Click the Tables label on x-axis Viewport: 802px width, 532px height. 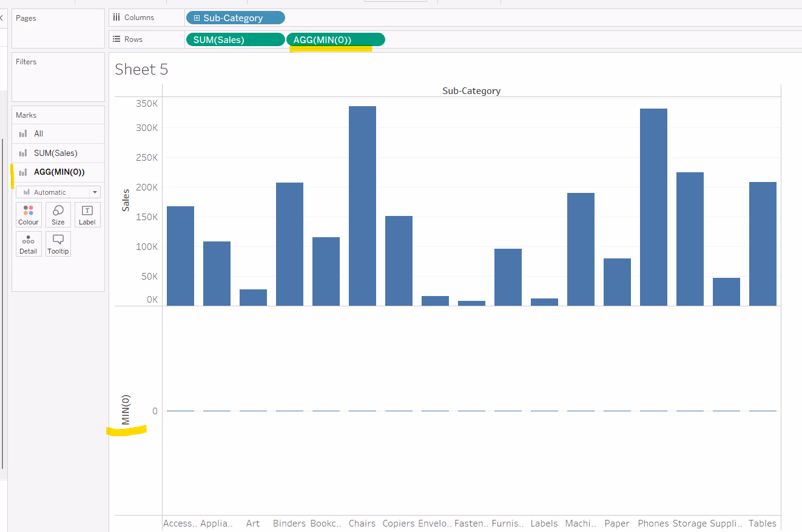(763, 524)
